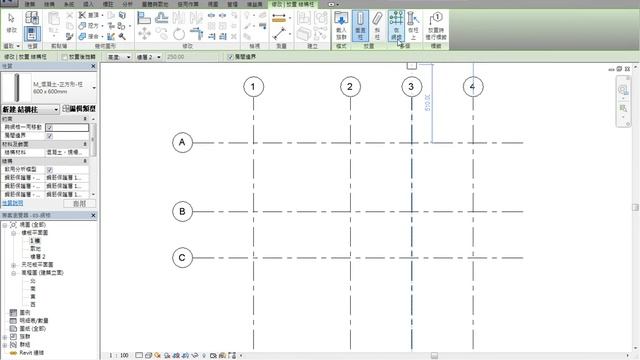
Task: Close the Properties palette
Action: point(93,66)
